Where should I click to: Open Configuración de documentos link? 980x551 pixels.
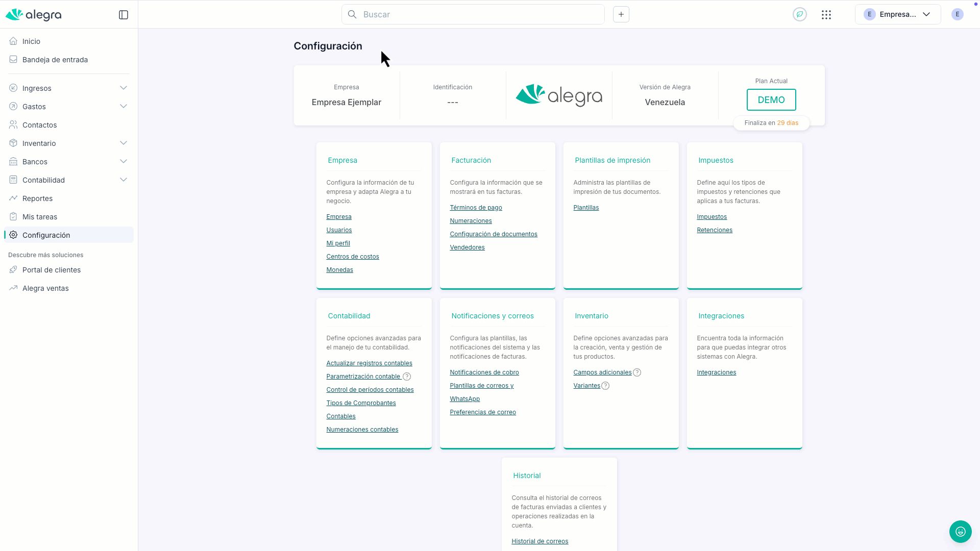pos(494,234)
